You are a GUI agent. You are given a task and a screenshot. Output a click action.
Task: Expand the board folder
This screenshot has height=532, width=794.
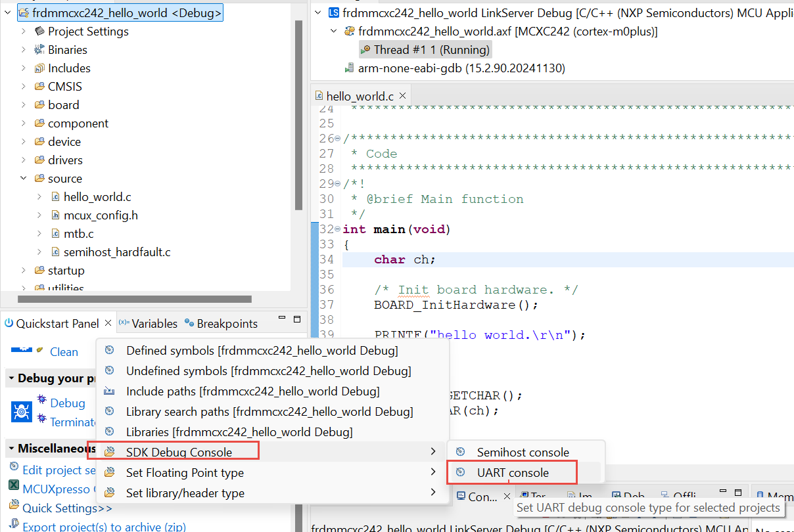(x=24, y=104)
